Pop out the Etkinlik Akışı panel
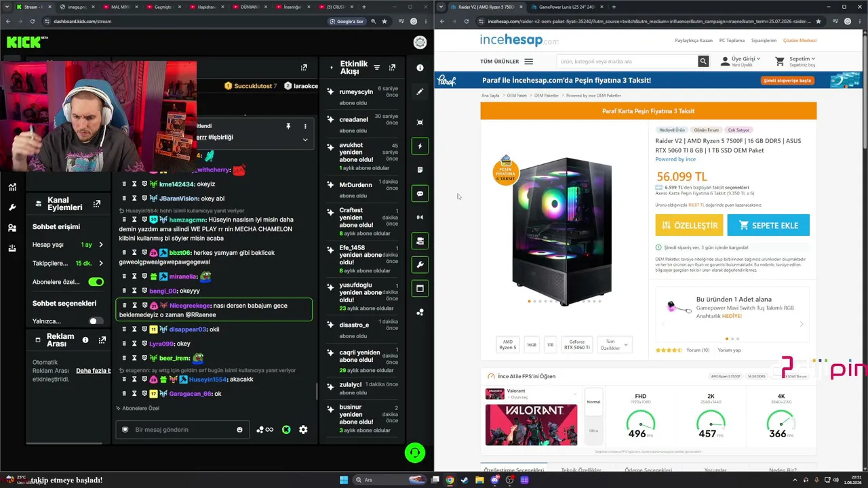The image size is (868, 488). tap(392, 68)
